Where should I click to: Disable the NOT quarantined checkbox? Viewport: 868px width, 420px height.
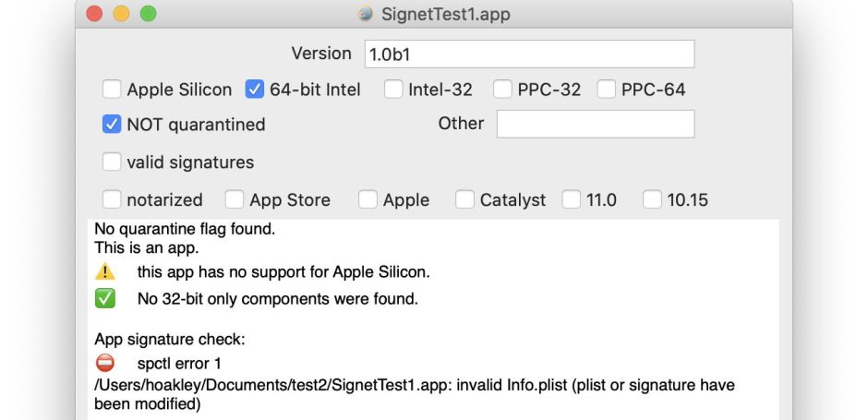[112, 124]
